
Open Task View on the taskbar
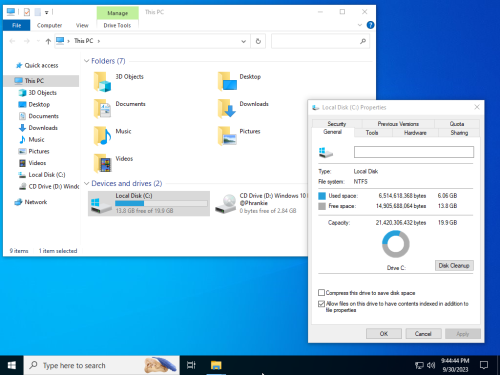click(191, 365)
